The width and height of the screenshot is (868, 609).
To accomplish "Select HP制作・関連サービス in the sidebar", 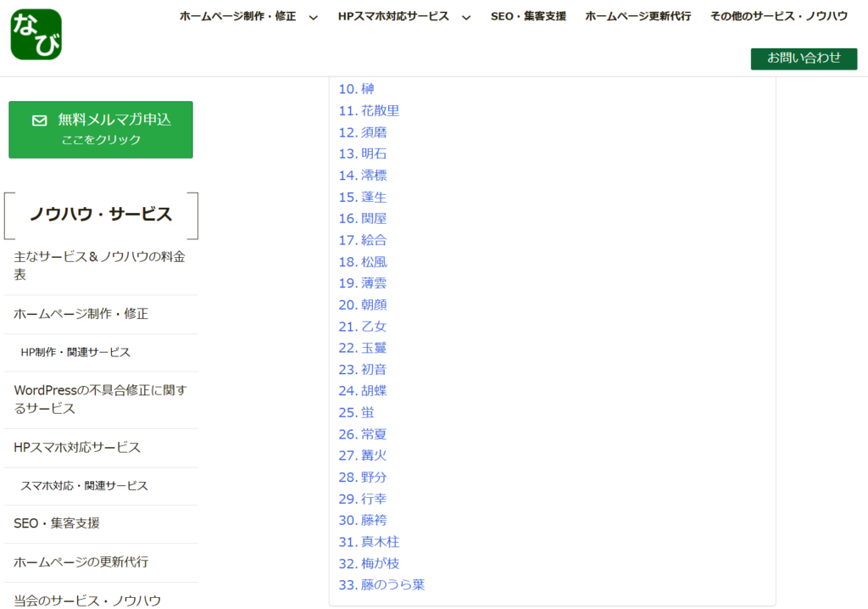I will point(75,352).
